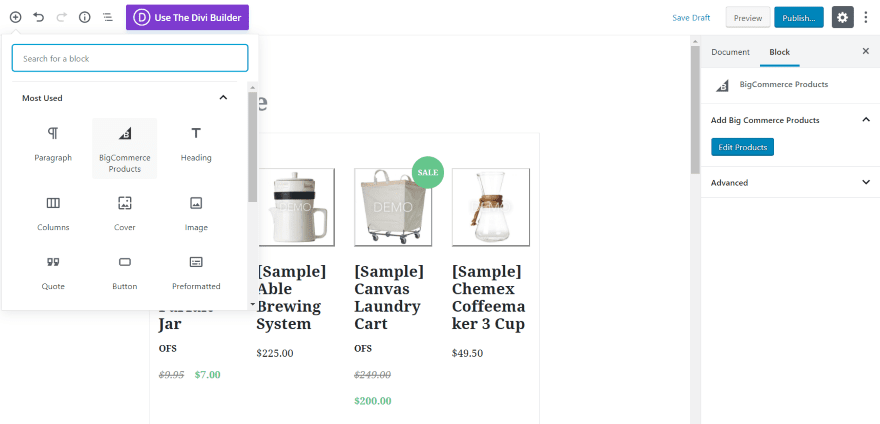Screen dimensions: 880x424
Task: Click the Save Draft link
Action: click(x=691, y=18)
